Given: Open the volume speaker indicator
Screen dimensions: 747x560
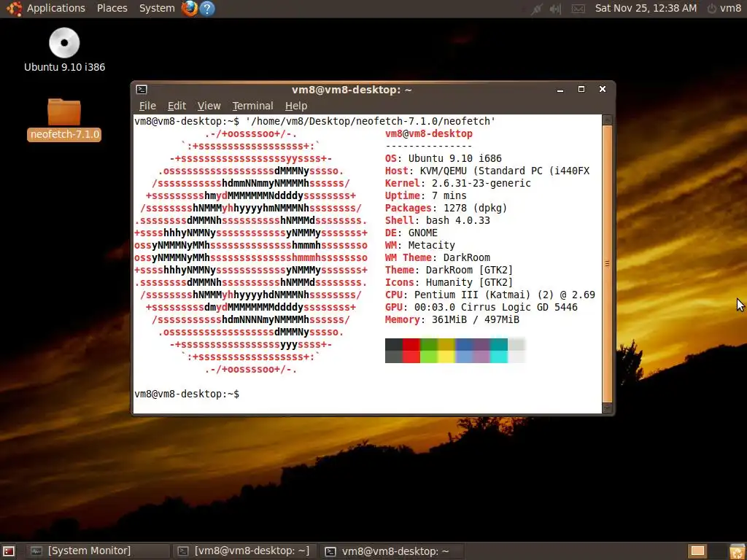Looking at the screenshot, I should click(555, 9).
